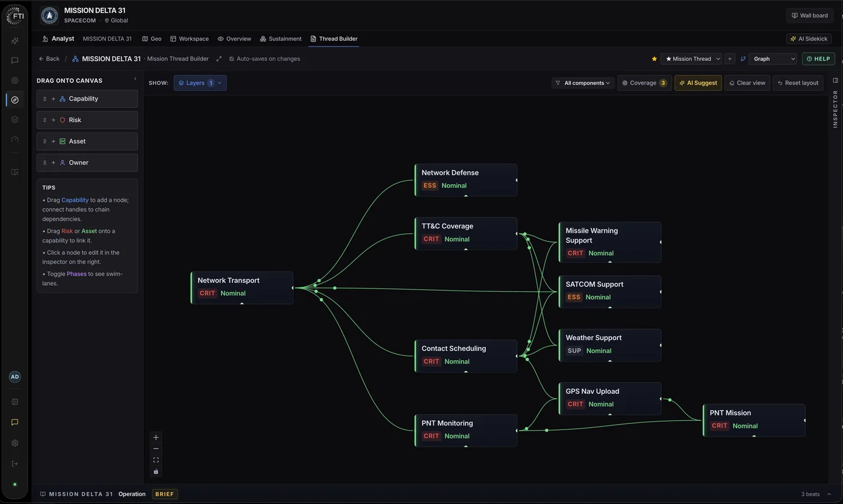The width and height of the screenshot is (843, 504).
Task: Open the AI Sidekick button
Action: point(809,39)
